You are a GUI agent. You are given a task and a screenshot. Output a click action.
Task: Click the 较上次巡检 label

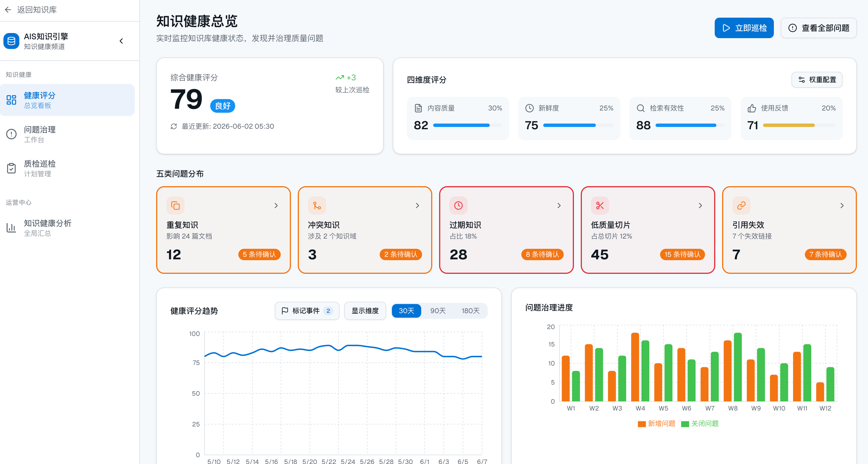352,90
